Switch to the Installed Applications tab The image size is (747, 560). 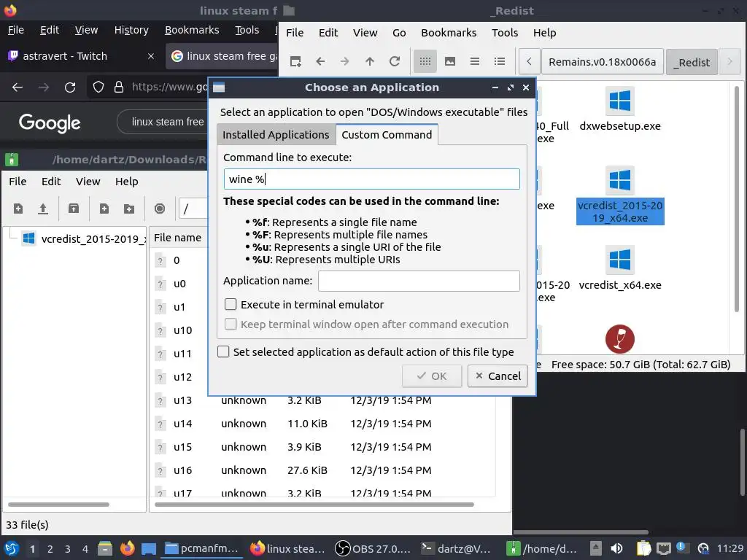[276, 135]
